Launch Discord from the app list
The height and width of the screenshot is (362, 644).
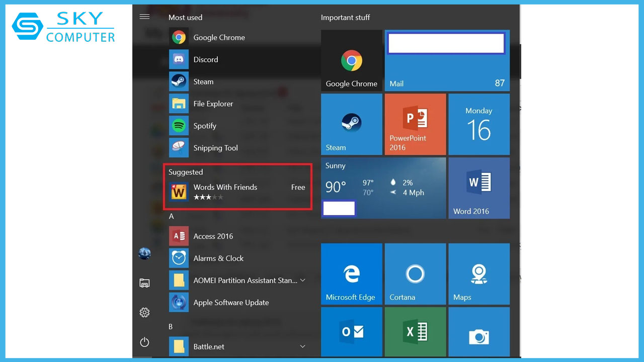tap(206, 59)
